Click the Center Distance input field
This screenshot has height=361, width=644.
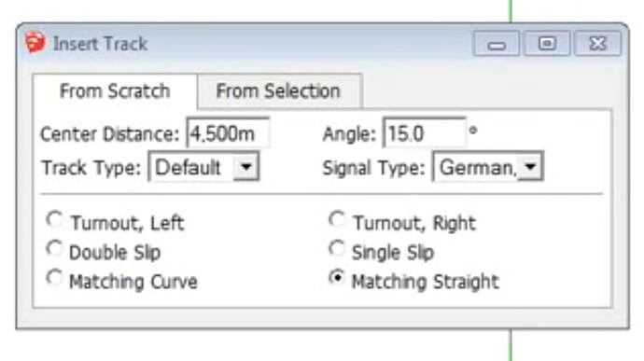point(228,133)
